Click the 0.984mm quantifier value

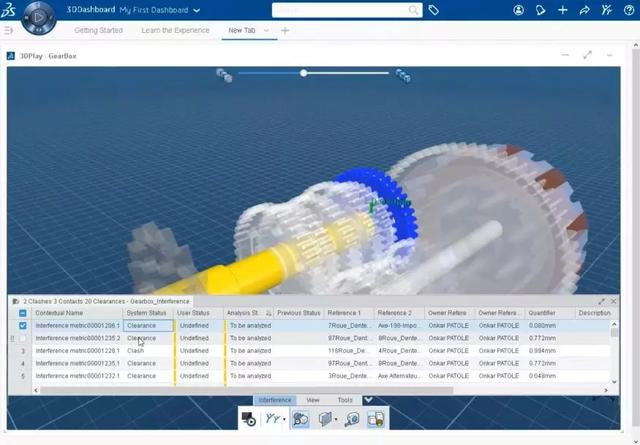pos(542,351)
